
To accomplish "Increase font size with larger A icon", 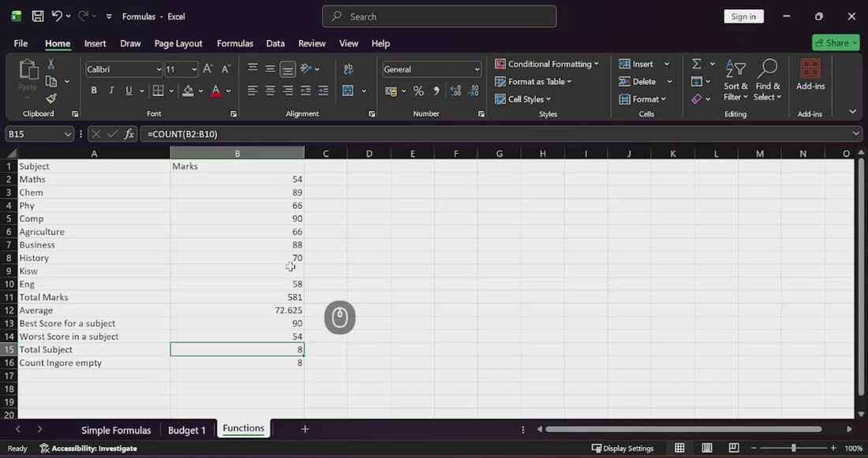I will (208, 69).
